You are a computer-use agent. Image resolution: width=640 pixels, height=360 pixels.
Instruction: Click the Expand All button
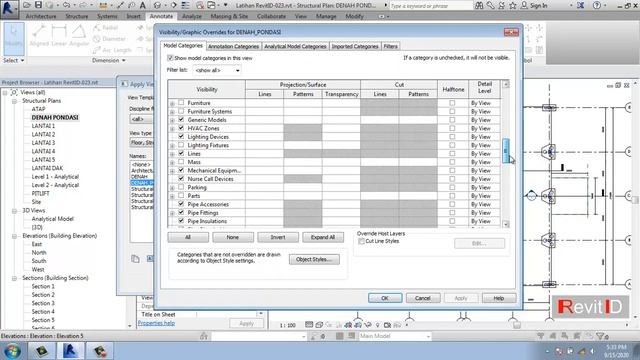point(323,237)
